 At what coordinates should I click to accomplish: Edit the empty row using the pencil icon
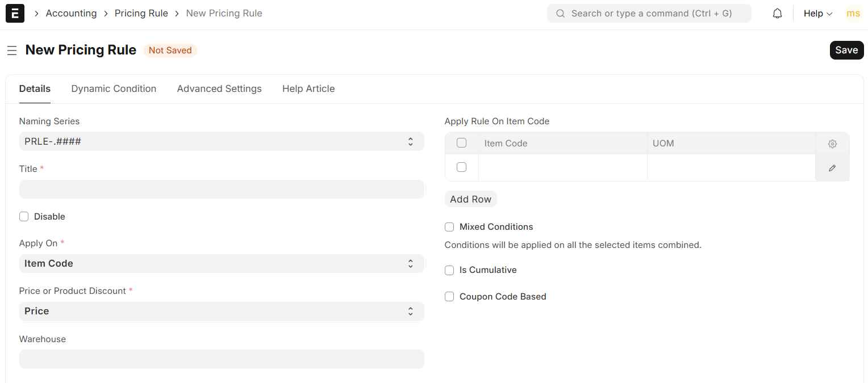pyautogui.click(x=832, y=168)
